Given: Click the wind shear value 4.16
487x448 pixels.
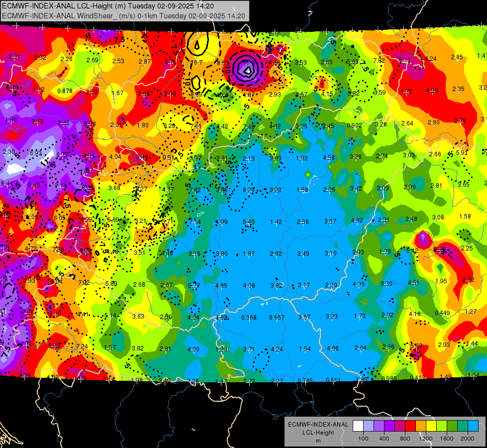Looking at the screenshot, I should (x=415, y=314).
